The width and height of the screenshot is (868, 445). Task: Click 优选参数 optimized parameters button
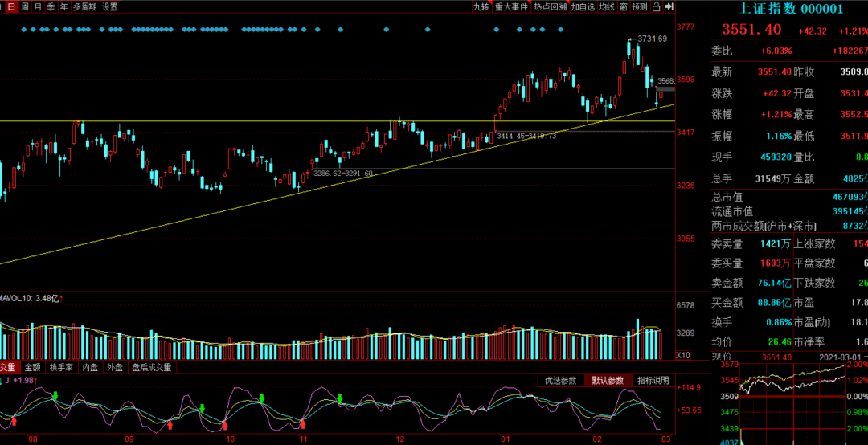(x=561, y=380)
